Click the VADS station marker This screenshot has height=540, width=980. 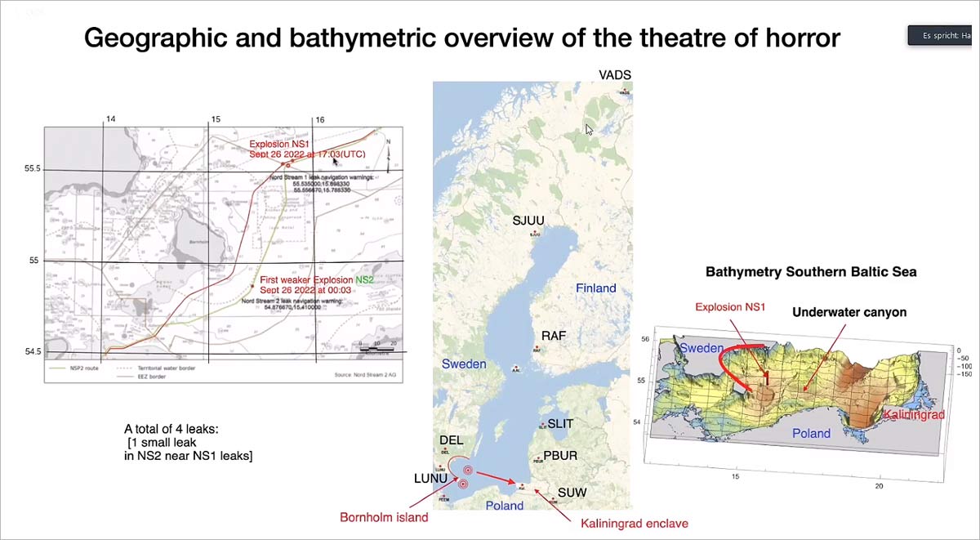pyautogui.click(x=623, y=92)
